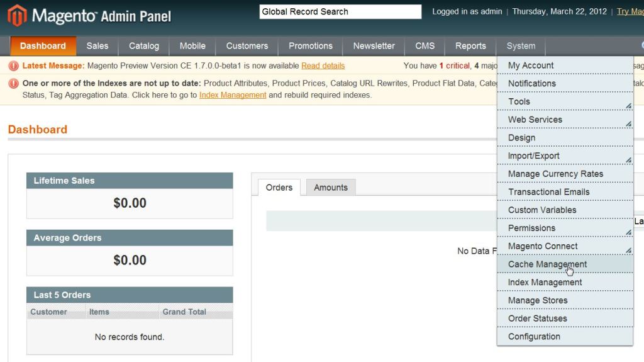Viewport: 644px width, 362px height.
Task: Click the Try Magento link in header
Action: 630,11
